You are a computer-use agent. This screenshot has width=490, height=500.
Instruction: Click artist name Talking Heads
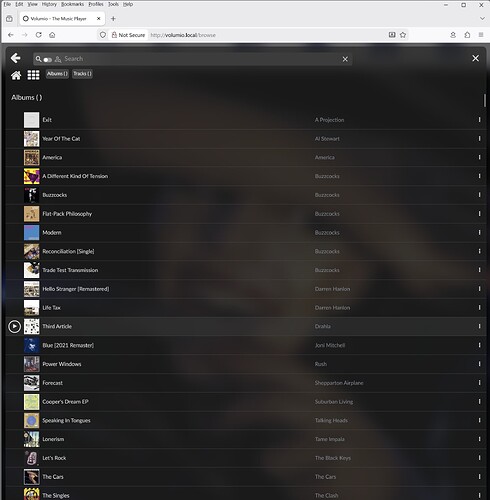331,420
